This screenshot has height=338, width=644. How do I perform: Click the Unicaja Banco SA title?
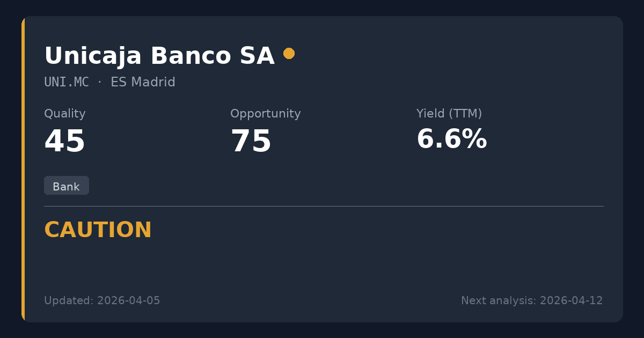point(159,56)
